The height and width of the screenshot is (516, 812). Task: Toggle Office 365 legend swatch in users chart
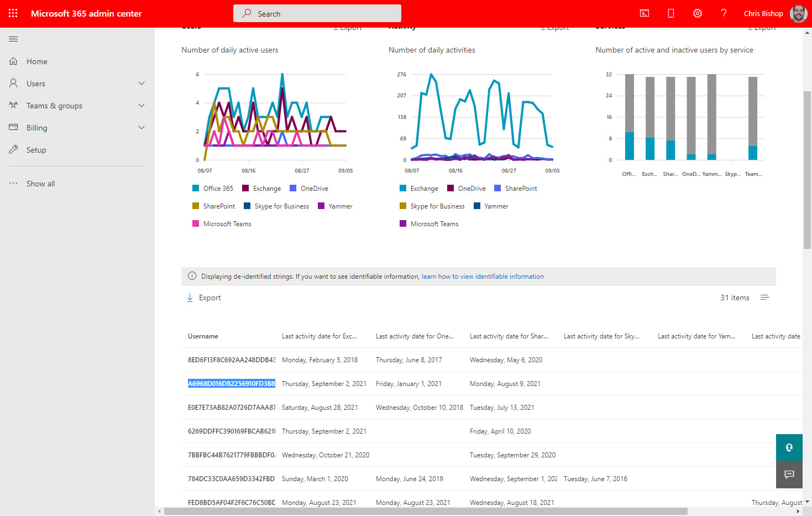196,188
